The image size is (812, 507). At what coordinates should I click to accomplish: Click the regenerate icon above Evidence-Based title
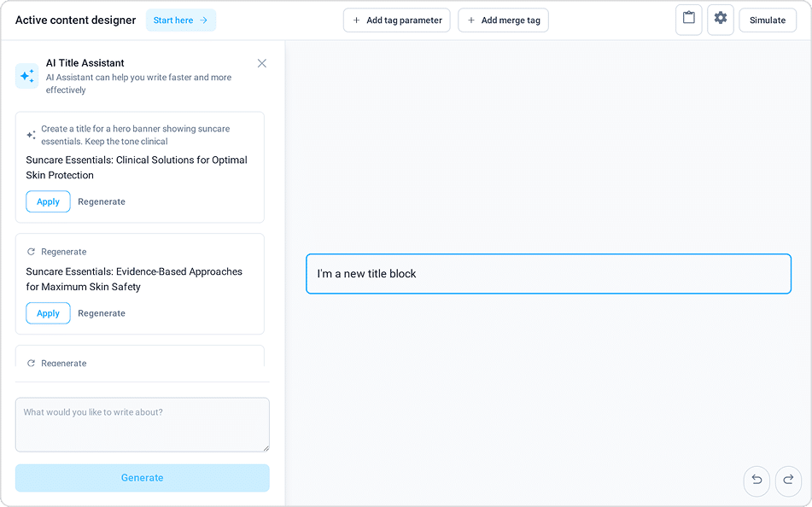click(x=32, y=252)
